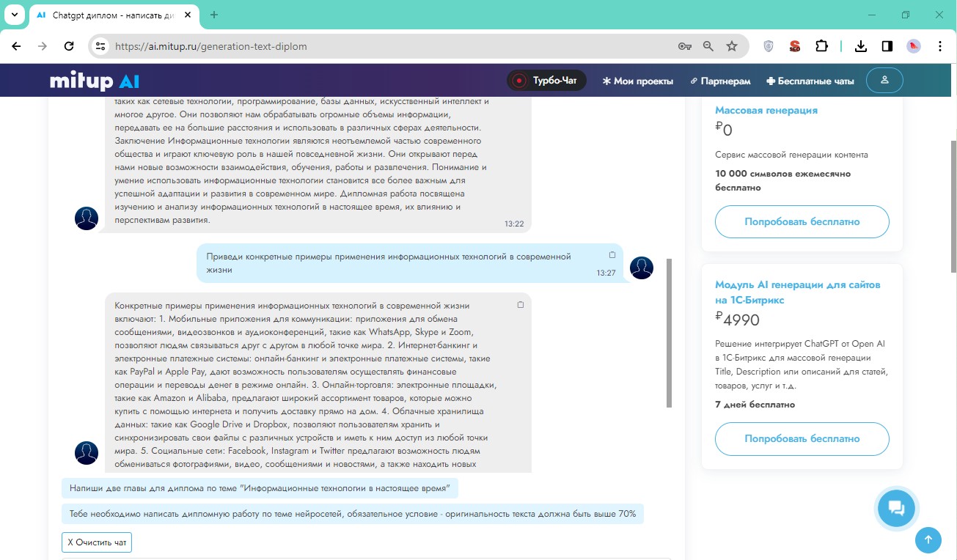Select the prompt suggestion about нейросетей диплом
The height and width of the screenshot is (560, 957).
click(x=352, y=514)
